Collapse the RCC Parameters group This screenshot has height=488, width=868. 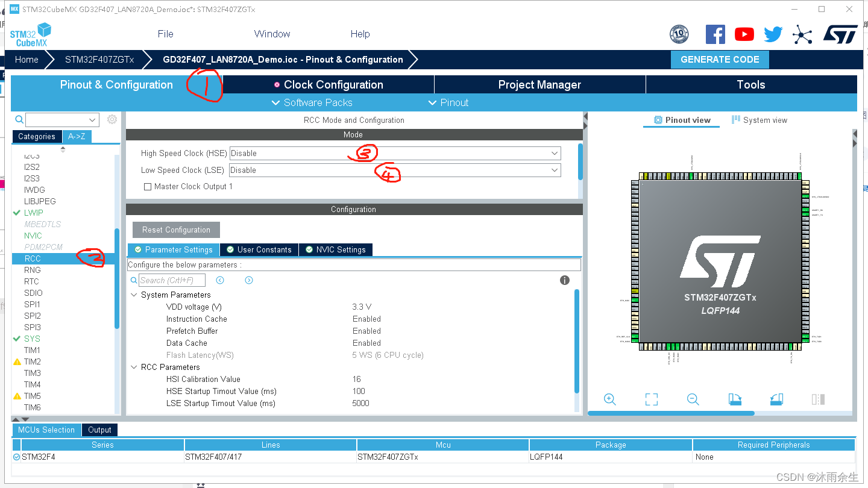[134, 367]
